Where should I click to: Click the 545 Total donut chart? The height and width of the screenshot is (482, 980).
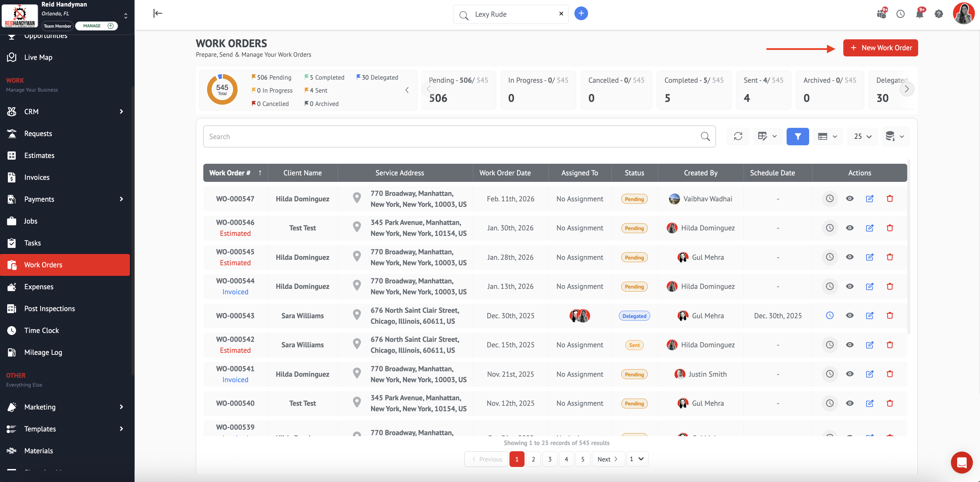tap(222, 90)
